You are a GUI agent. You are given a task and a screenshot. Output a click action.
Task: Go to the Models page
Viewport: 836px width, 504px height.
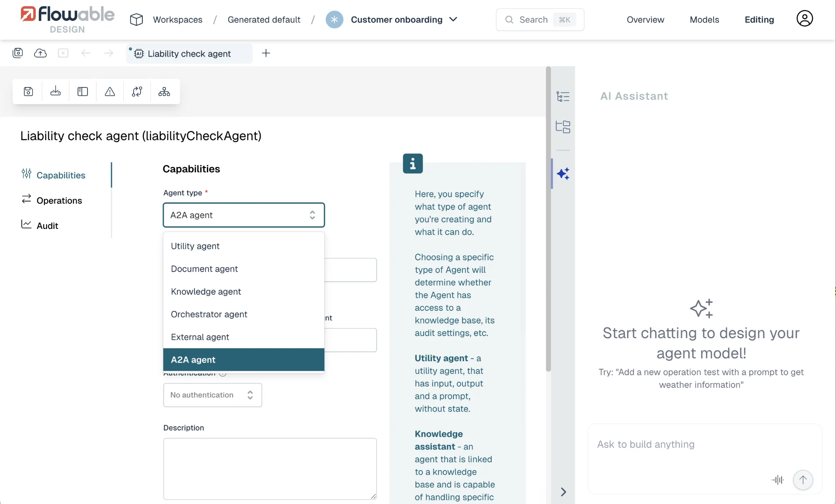[704, 20]
